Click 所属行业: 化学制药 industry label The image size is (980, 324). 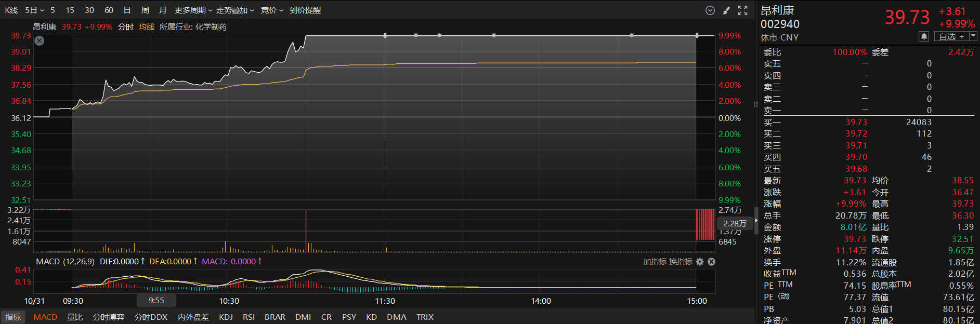pyautogui.click(x=193, y=27)
